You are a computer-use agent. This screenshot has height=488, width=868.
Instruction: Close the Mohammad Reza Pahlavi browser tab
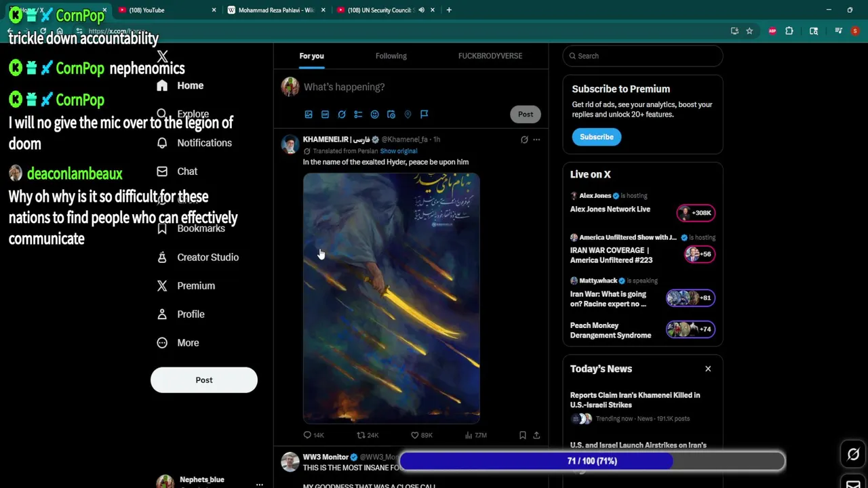click(x=323, y=10)
